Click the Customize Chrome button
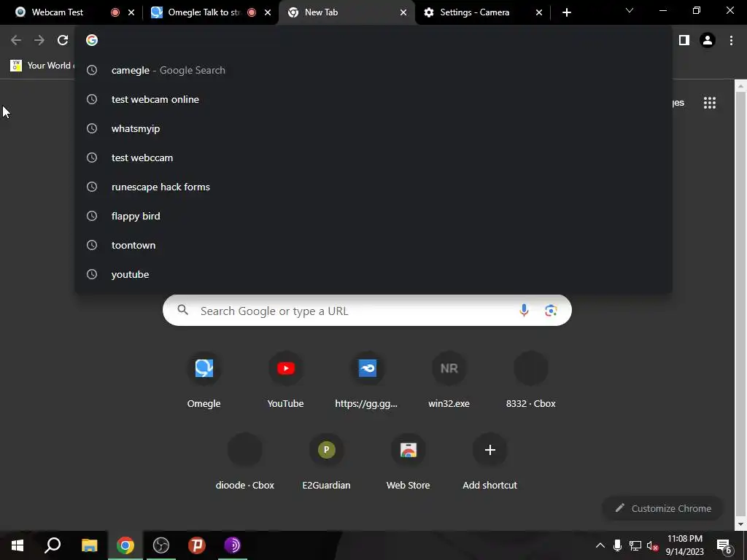 (x=663, y=508)
